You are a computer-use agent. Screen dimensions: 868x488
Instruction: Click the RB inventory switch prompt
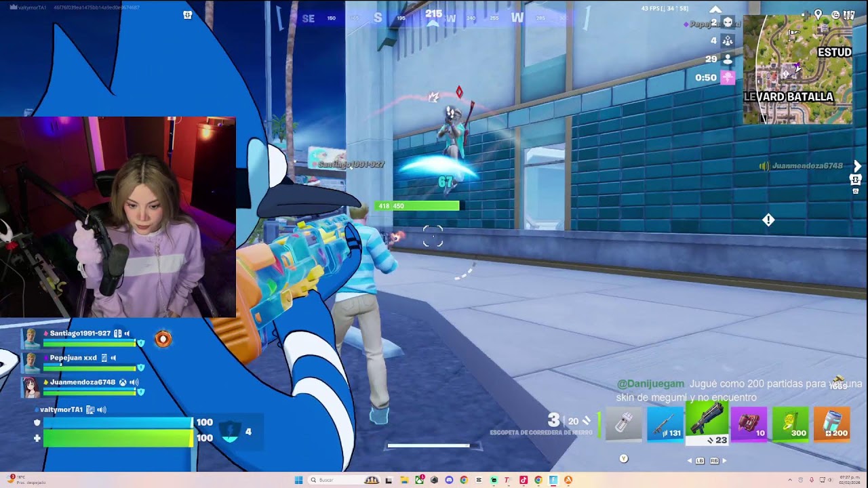(714, 461)
